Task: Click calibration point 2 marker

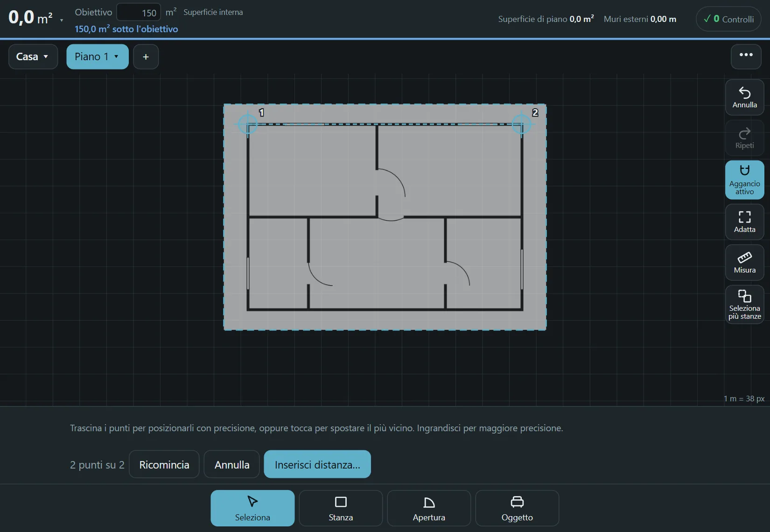Action: pos(521,124)
